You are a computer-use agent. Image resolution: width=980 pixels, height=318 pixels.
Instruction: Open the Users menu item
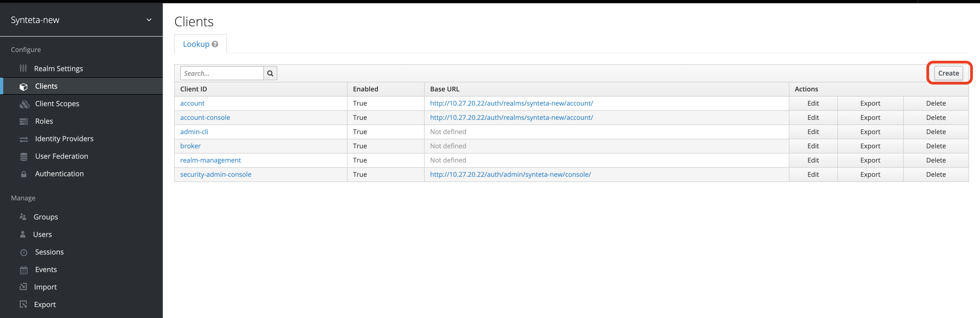42,235
